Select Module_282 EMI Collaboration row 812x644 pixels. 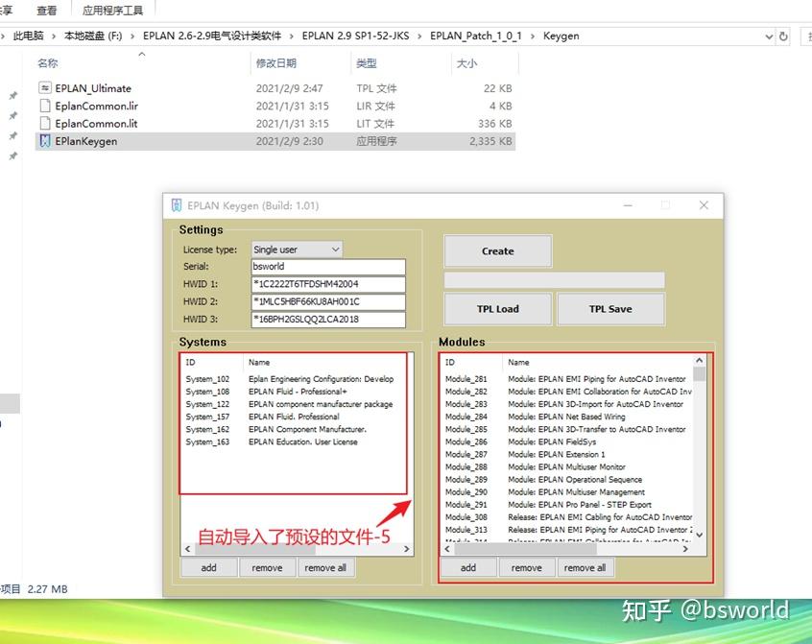click(567, 392)
